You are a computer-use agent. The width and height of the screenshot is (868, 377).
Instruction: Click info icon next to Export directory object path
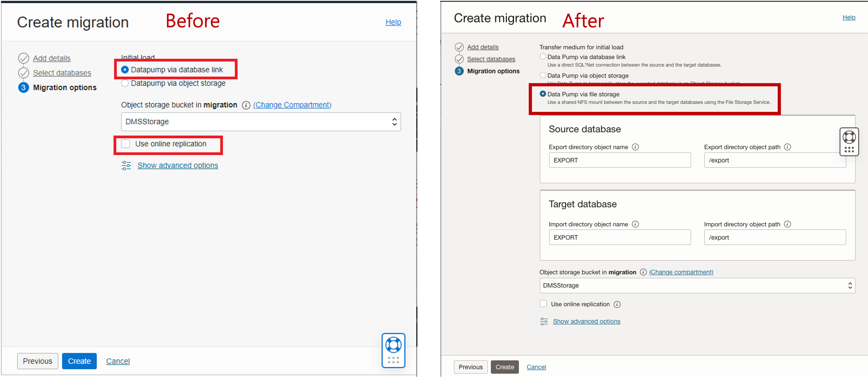[x=787, y=147]
